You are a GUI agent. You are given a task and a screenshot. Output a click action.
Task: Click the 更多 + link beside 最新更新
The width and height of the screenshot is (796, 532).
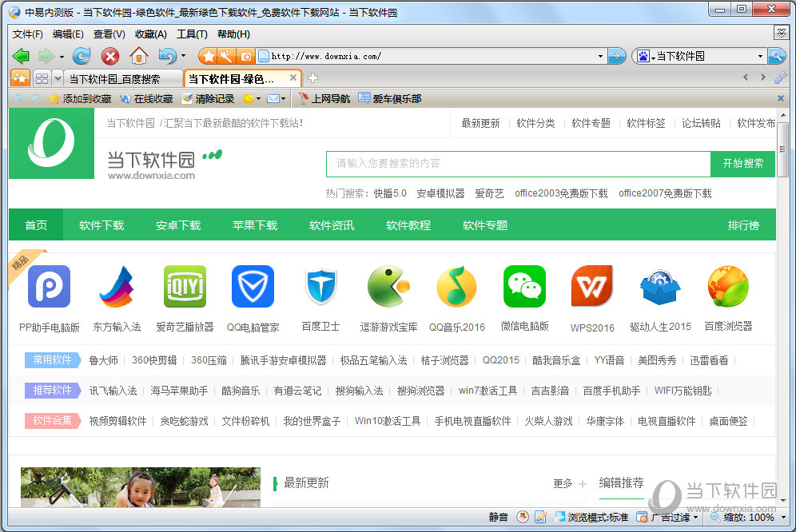tap(570, 484)
